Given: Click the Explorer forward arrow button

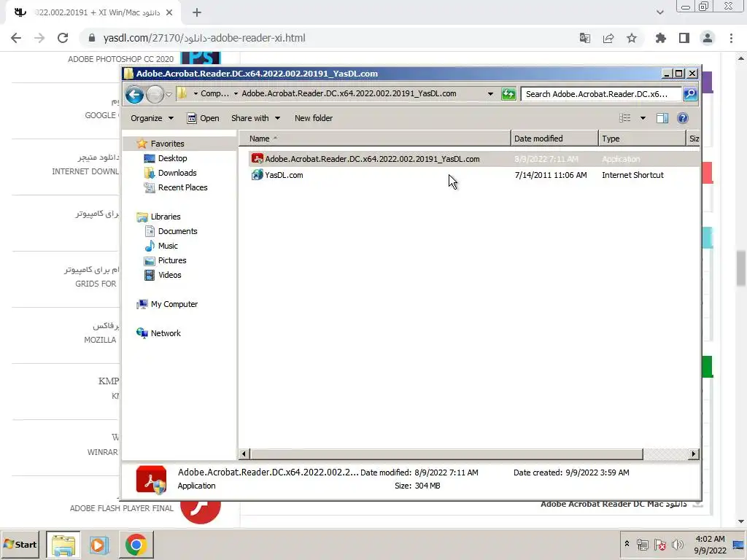Looking at the screenshot, I should (155, 94).
